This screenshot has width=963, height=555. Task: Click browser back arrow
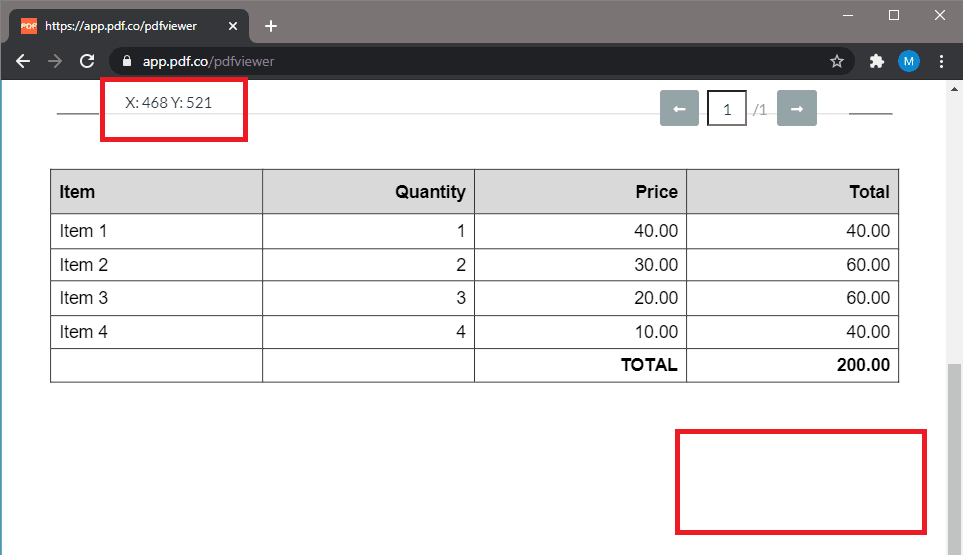23,61
